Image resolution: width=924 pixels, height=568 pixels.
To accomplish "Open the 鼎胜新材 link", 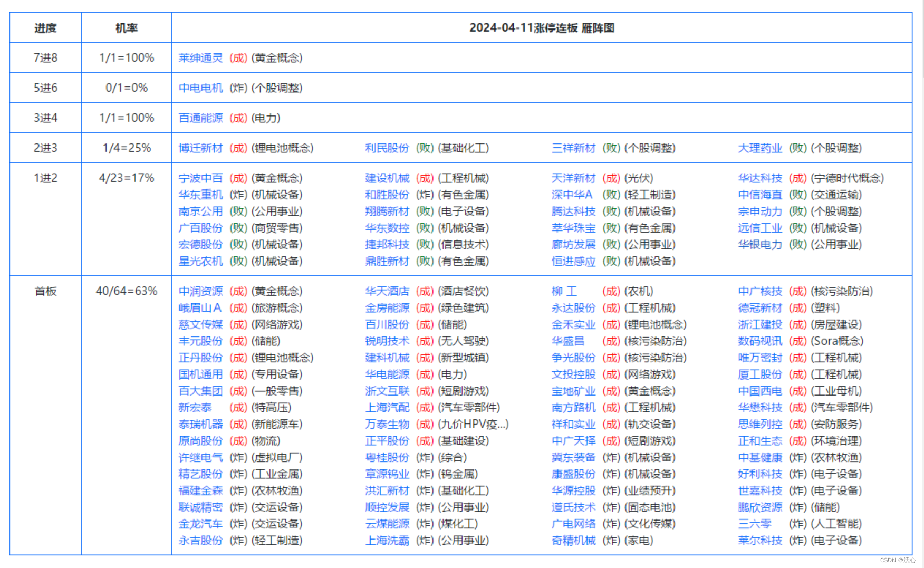I will (387, 262).
